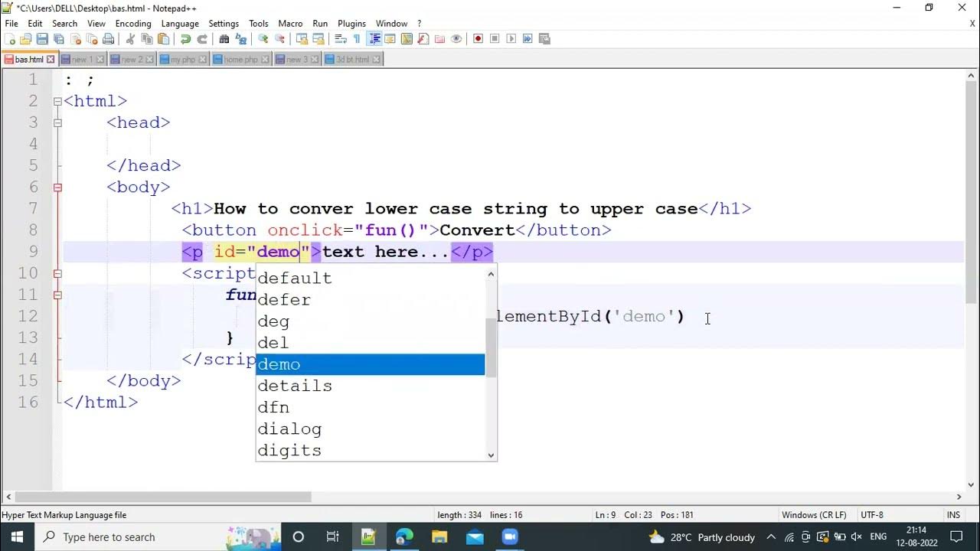Toggle file monitoring eye icon
This screenshot has width=980, height=551.
(456, 38)
